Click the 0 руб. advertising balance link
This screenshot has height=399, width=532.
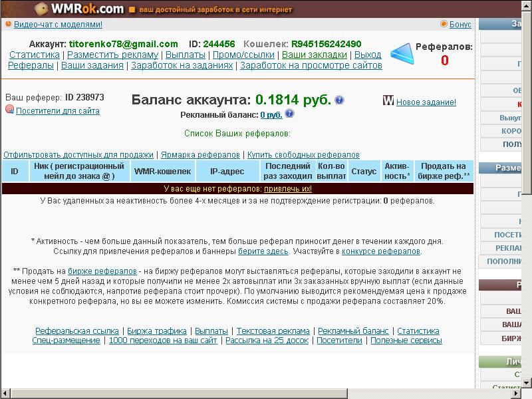point(271,115)
